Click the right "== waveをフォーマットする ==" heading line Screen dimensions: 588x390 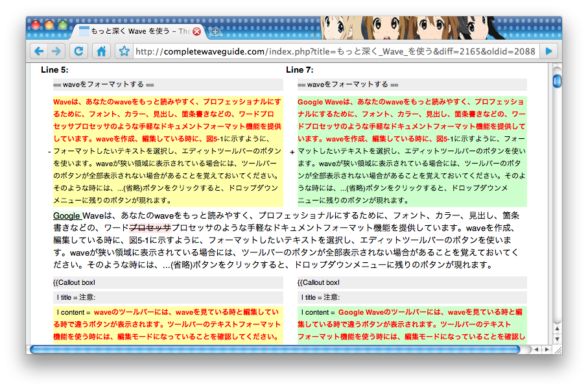[412, 84]
